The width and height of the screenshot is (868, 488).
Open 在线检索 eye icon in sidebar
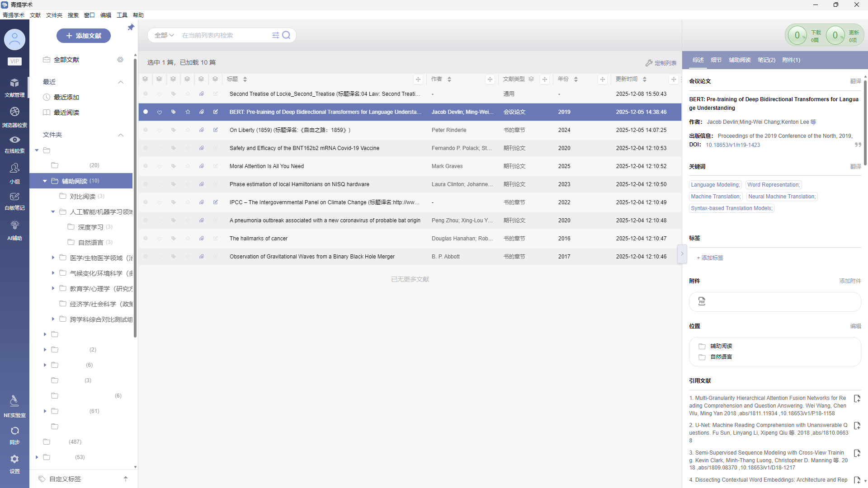tap(14, 140)
